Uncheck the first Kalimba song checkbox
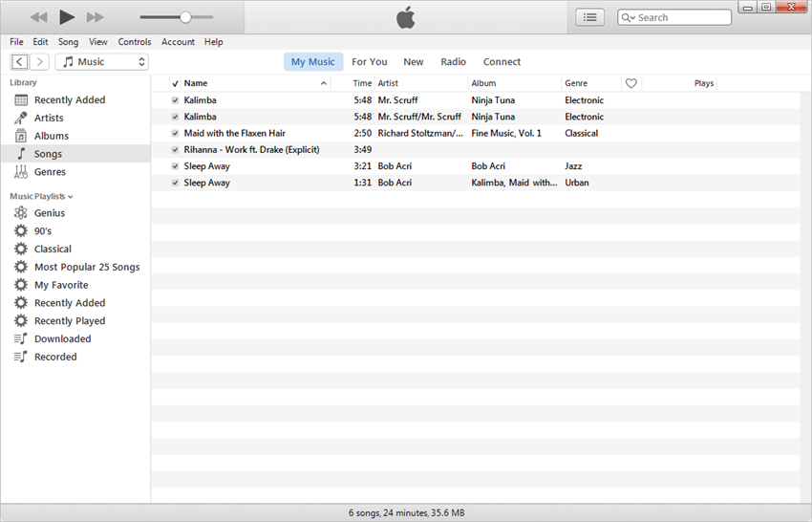This screenshot has width=812, height=522. point(175,100)
